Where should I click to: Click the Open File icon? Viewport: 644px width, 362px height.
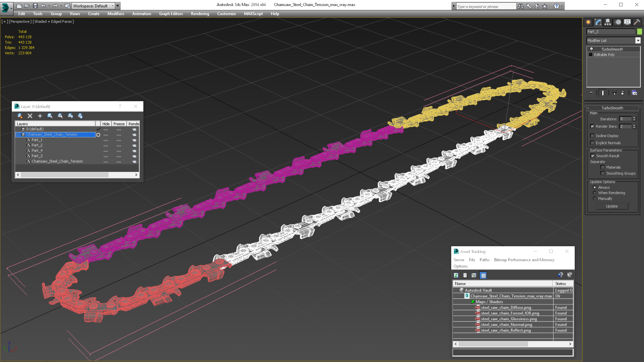27,6
